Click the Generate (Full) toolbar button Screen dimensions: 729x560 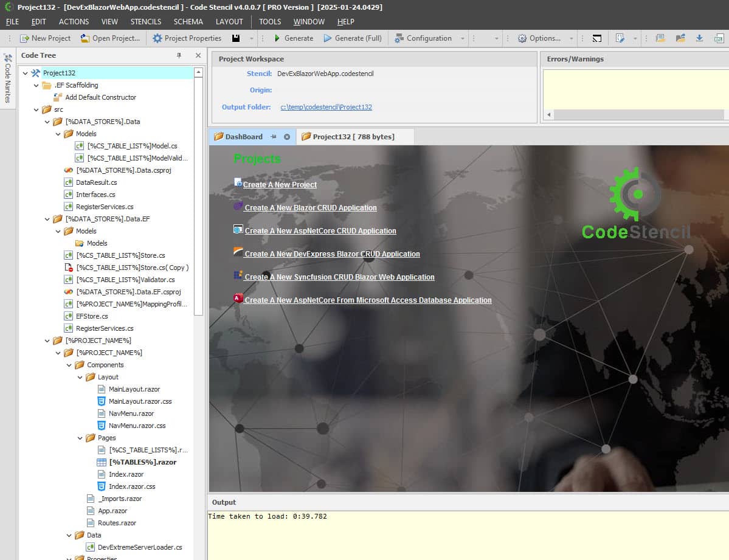(353, 38)
